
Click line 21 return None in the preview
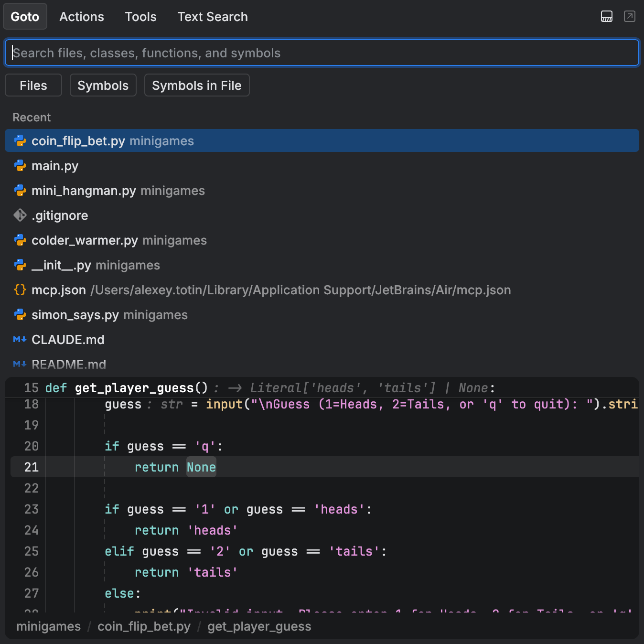(175, 467)
